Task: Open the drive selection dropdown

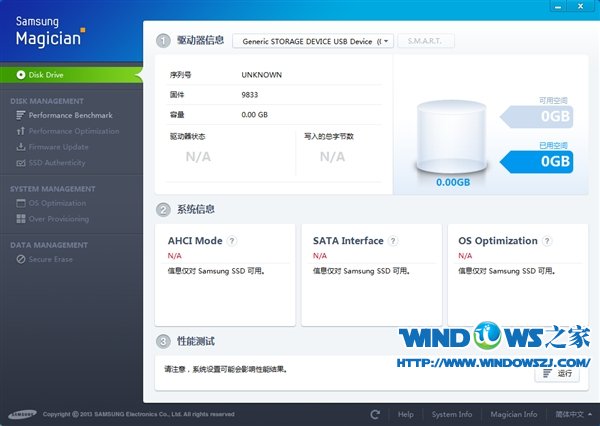Action: point(313,42)
